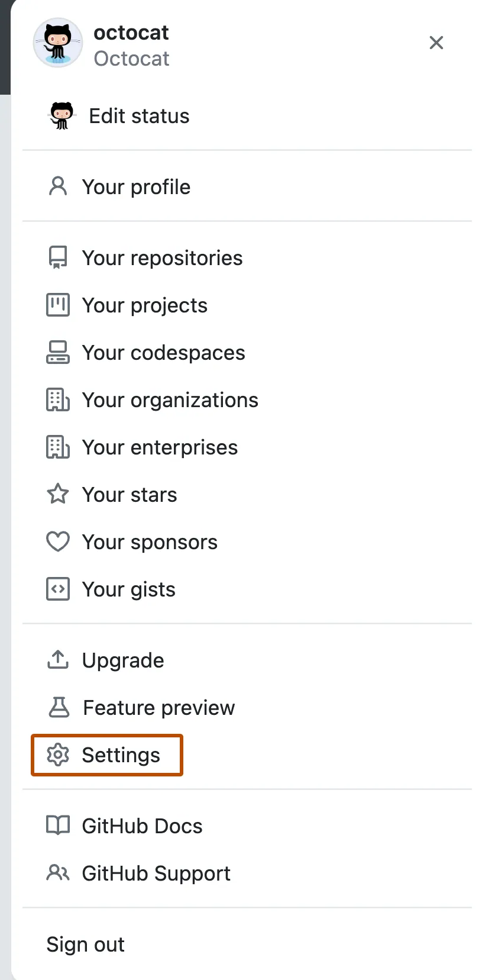Click the upload icon beside Upgrade
The image size is (479, 980).
point(57,659)
